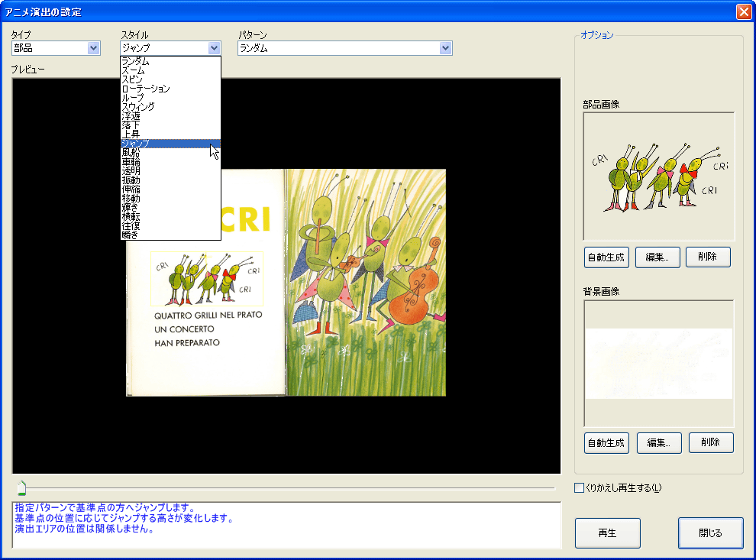Screen dimensions: 756x560
Task: Choose 上昇 style option
Action: (x=170, y=134)
